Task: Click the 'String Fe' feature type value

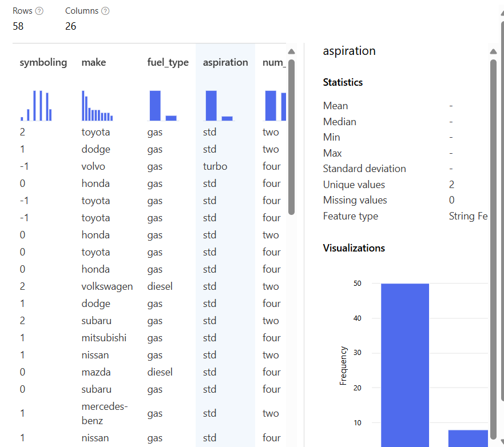Action: pyautogui.click(x=468, y=216)
